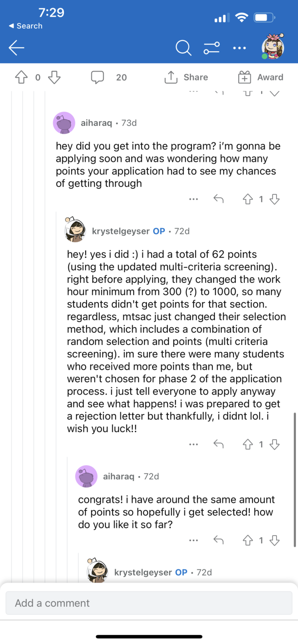The height and width of the screenshot is (644, 298).
Task: Tap the back arrow in header
Action: pos(16,48)
